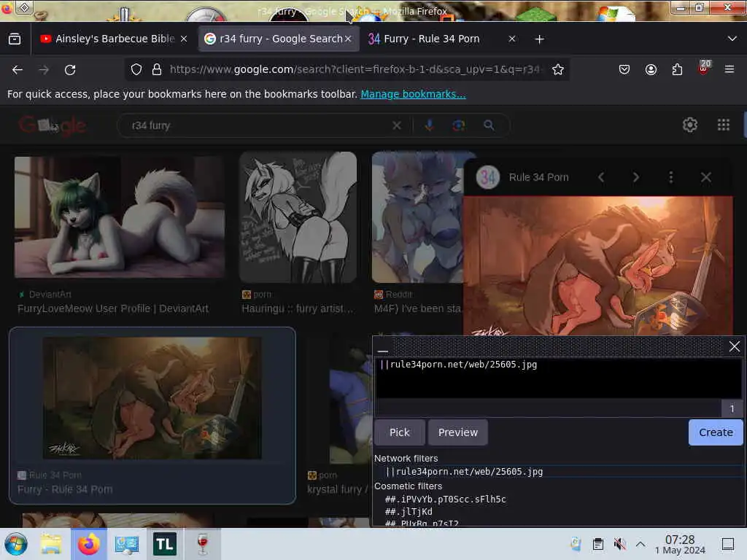Close the Furry - Rule 34 tab

click(511, 39)
